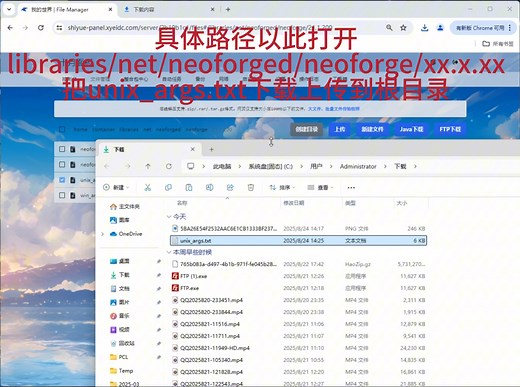The image size is (520, 387).
Task: Select the QQ2025821-11949-HD.mp4 file
Action: [298, 348]
